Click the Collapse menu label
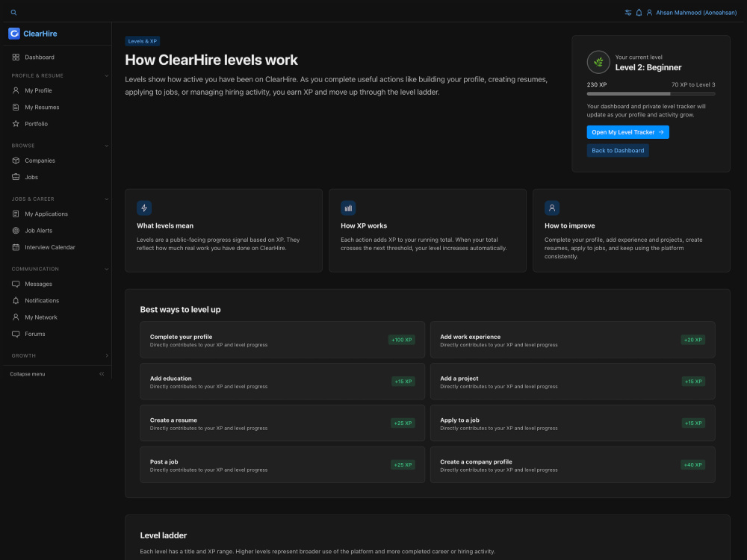This screenshot has width=747, height=560. pyautogui.click(x=28, y=374)
